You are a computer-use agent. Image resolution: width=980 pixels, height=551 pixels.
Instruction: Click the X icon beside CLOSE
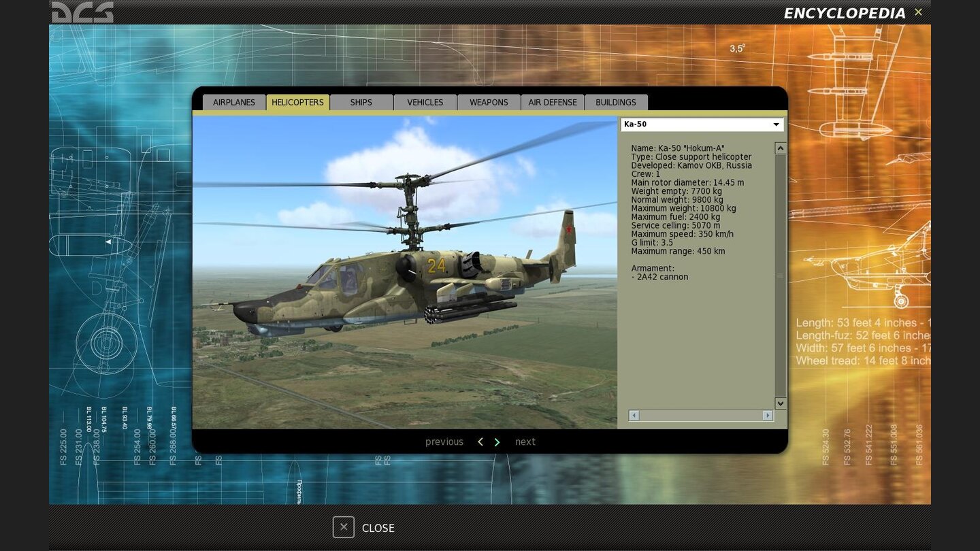(344, 527)
